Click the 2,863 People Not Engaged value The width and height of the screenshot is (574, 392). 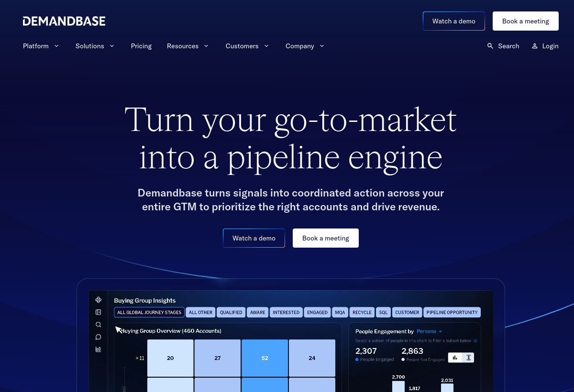click(x=412, y=351)
